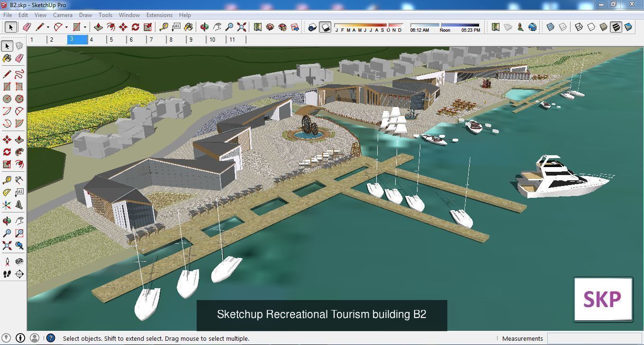644x345 pixels.
Task: Open 3D Warehouse from the toolbar
Action: point(270,27)
